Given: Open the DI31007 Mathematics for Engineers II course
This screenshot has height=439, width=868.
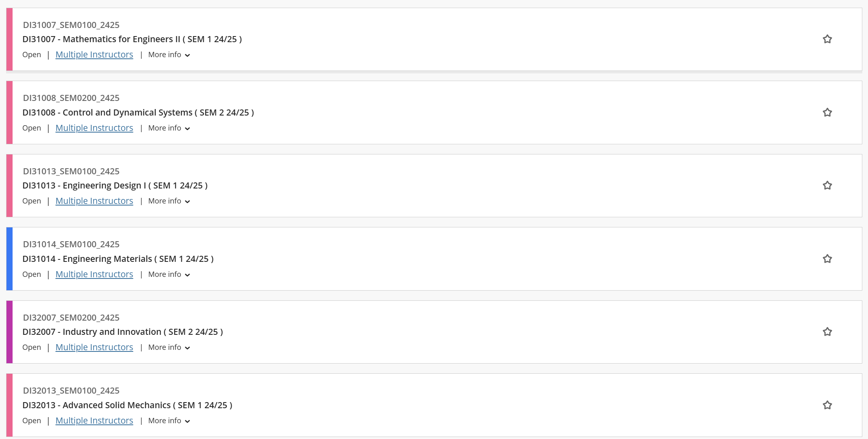Looking at the screenshot, I should coord(132,39).
